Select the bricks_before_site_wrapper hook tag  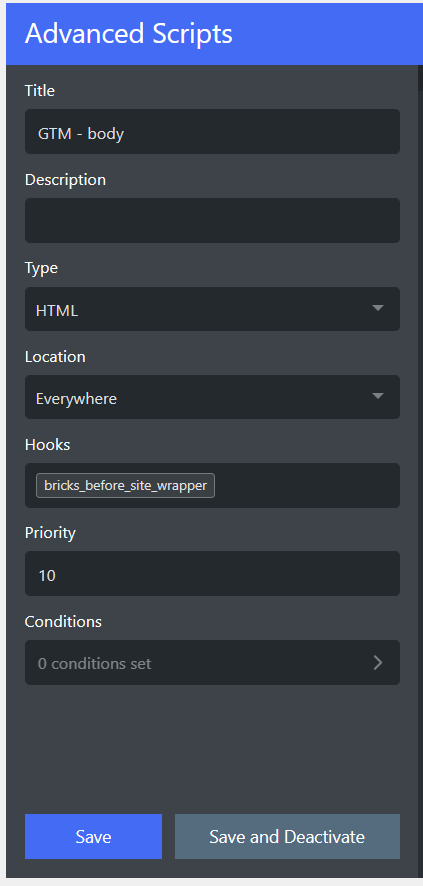click(x=125, y=485)
